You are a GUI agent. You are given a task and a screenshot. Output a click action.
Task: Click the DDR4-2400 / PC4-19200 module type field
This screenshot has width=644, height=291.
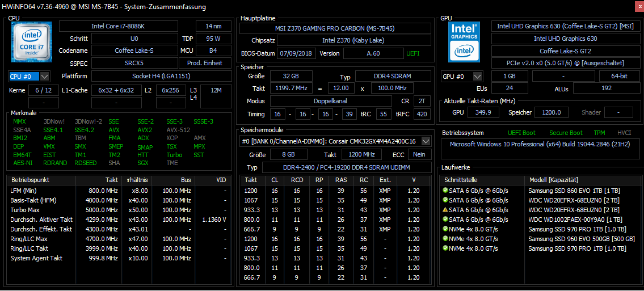click(347, 167)
